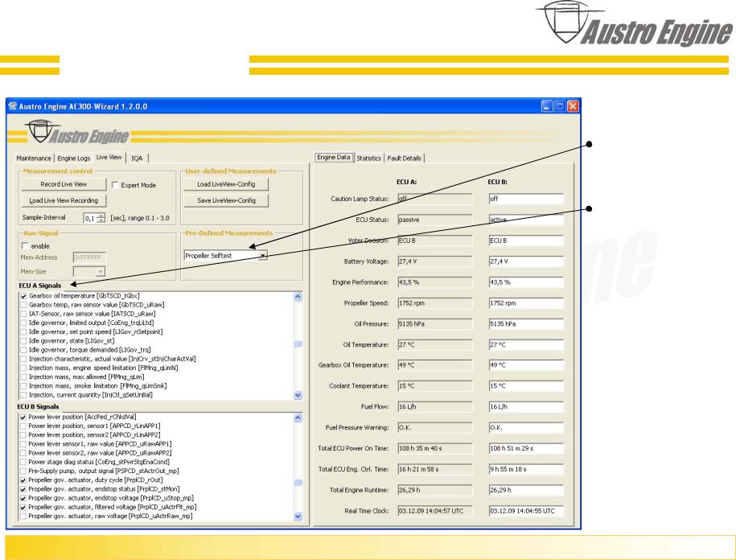Check Propeller gov. actuator, raw voltage
Screen dimensions: 736x560
pyautogui.click(x=23, y=517)
